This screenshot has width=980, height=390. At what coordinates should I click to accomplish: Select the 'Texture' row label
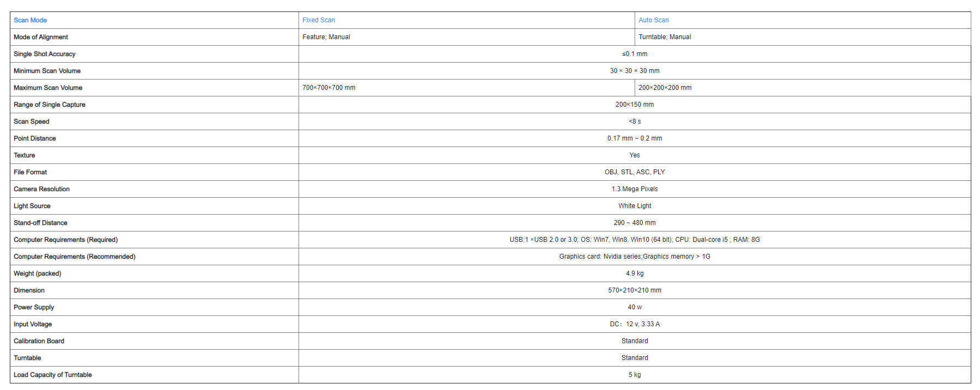pos(25,155)
